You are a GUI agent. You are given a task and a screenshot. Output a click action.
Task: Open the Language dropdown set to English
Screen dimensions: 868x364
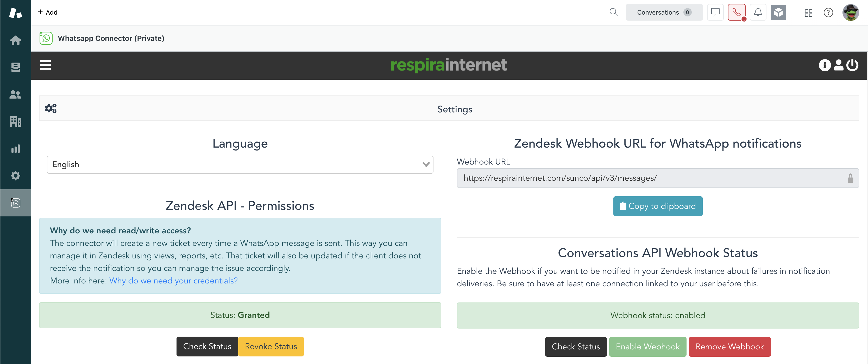pyautogui.click(x=240, y=164)
